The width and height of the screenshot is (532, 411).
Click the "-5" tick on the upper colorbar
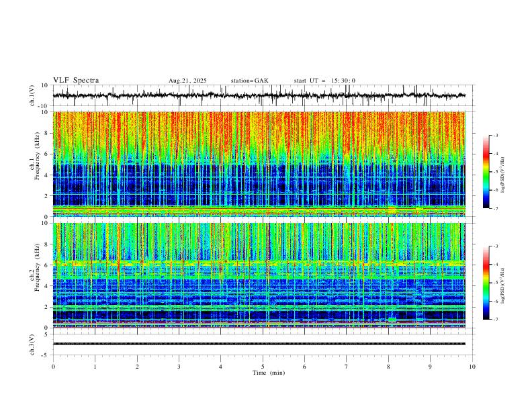pos(496,172)
